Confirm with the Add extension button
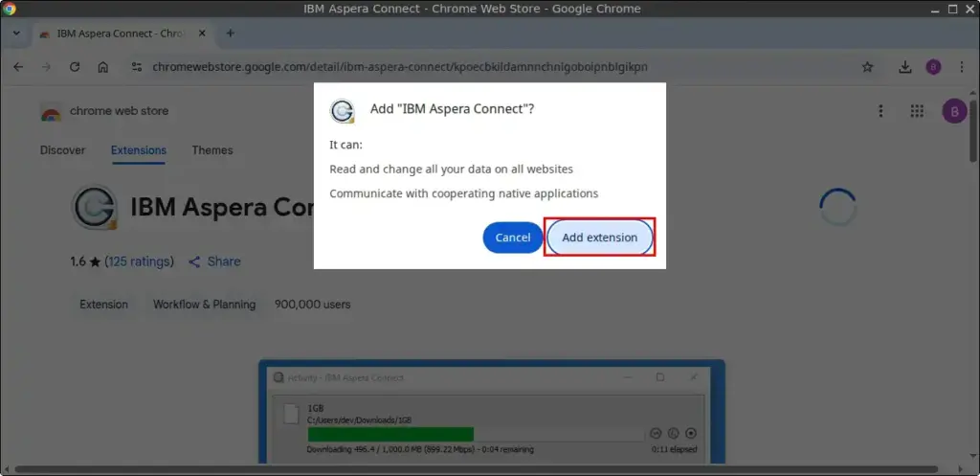The height and width of the screenshot is (476, 980). click(x=599, y=238)
